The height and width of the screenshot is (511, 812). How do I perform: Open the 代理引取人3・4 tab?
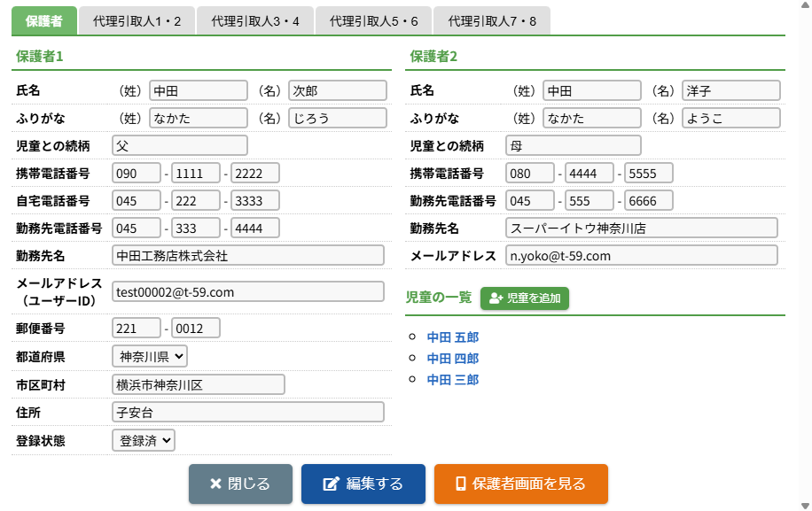[x=255, y=21]
